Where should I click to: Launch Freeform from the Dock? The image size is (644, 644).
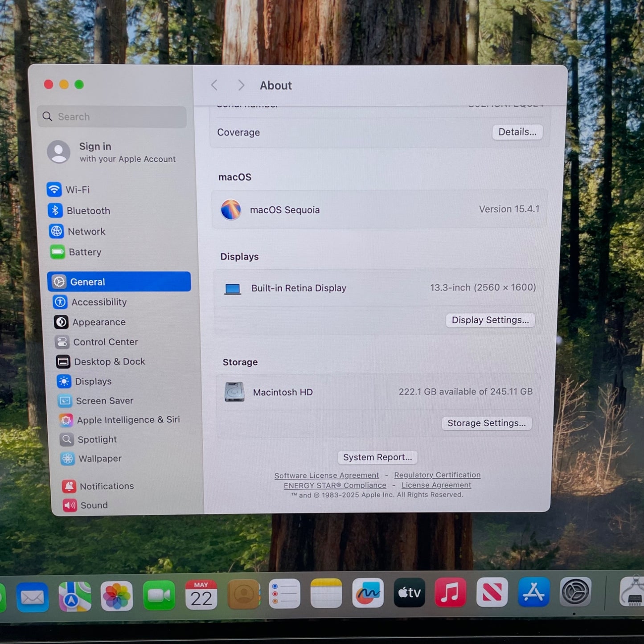(x=368, y=593)
